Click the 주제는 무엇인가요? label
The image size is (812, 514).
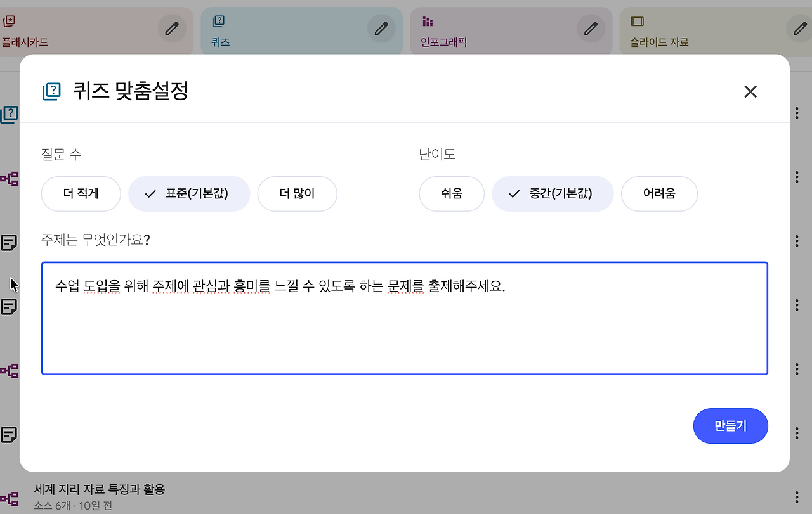[95, 240]
